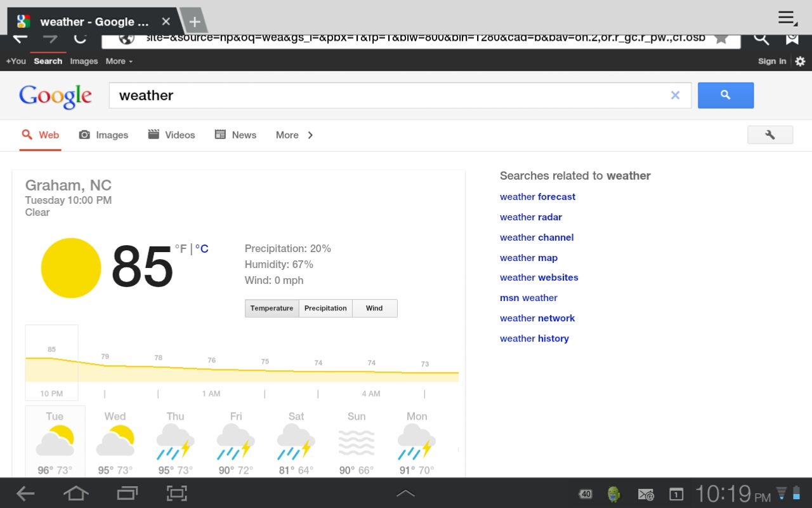The image size is (812, 508).
Task: Show the Wind graph
Action: point(374,308)
